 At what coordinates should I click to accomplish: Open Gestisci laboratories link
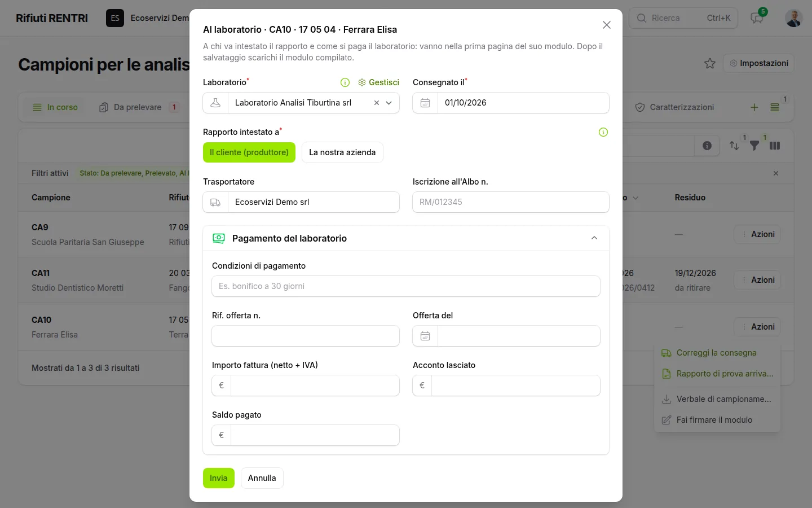pyautogui.click(x=379, y=82)
